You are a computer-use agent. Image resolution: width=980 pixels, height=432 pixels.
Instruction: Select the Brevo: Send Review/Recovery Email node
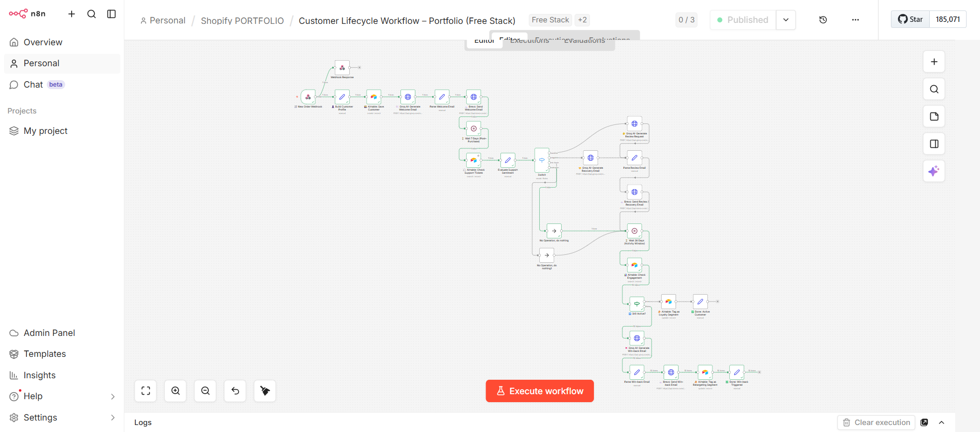click(635, 192)
